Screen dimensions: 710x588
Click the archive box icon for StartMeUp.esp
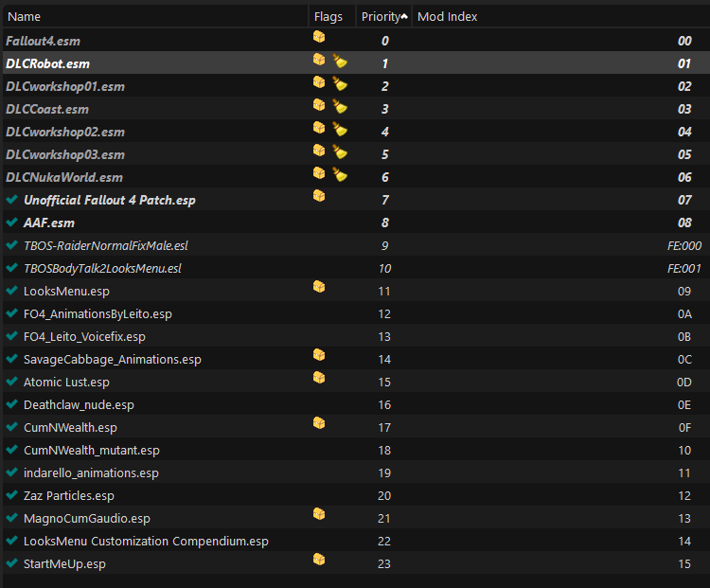319,560
